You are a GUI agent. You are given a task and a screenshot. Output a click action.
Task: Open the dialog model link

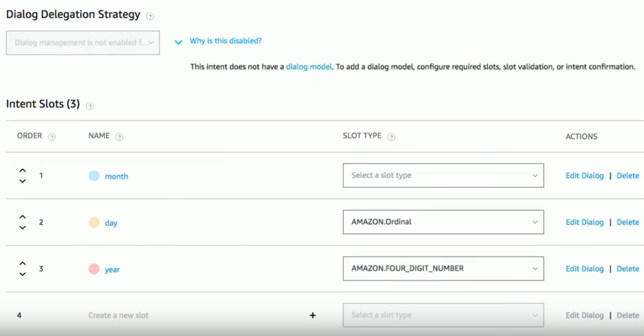click(x=309, y=67)
